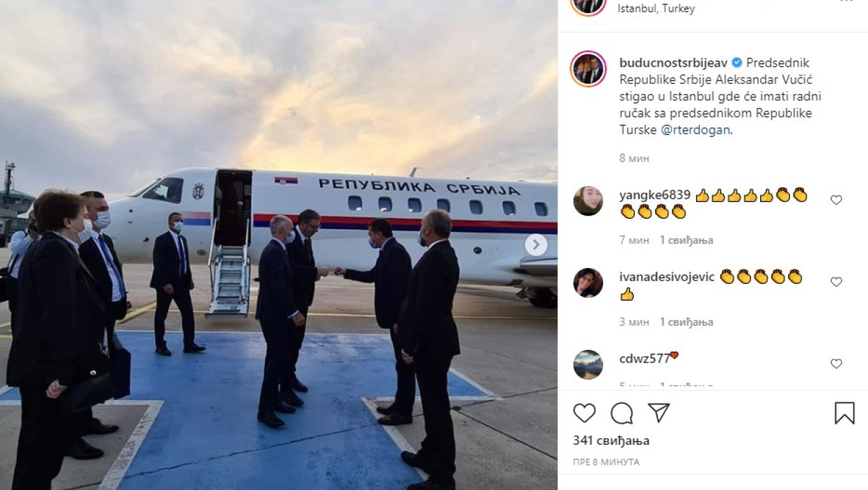Open yangke6839's profile picture
868x490 pixels.
[588, 201]
